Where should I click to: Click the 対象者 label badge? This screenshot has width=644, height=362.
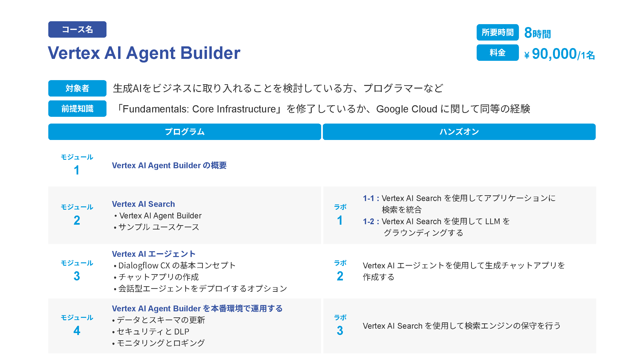click(77, 88)
